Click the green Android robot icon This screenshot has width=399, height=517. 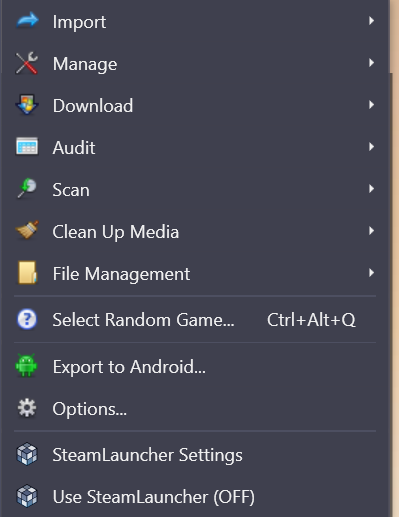(x=27, y=366)
